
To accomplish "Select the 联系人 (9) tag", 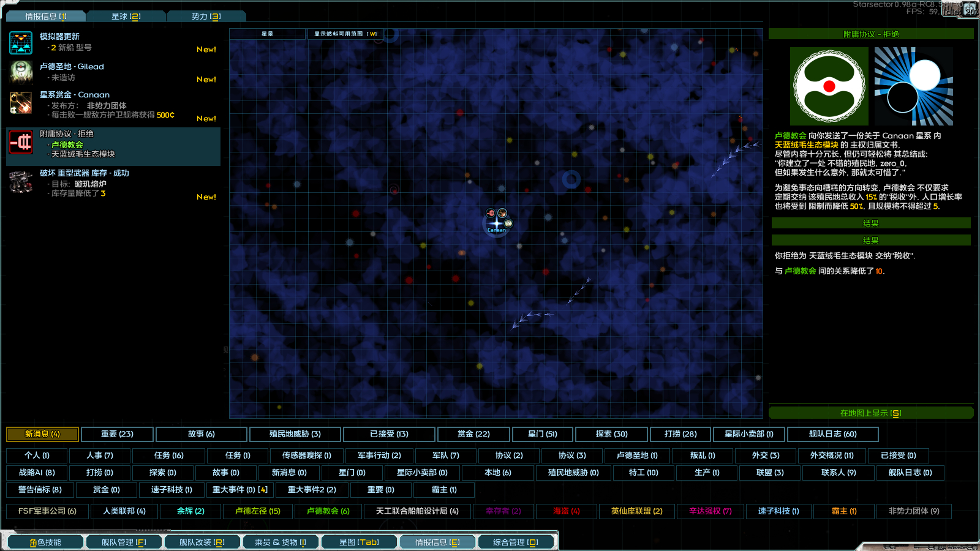I will pos(839,473).
